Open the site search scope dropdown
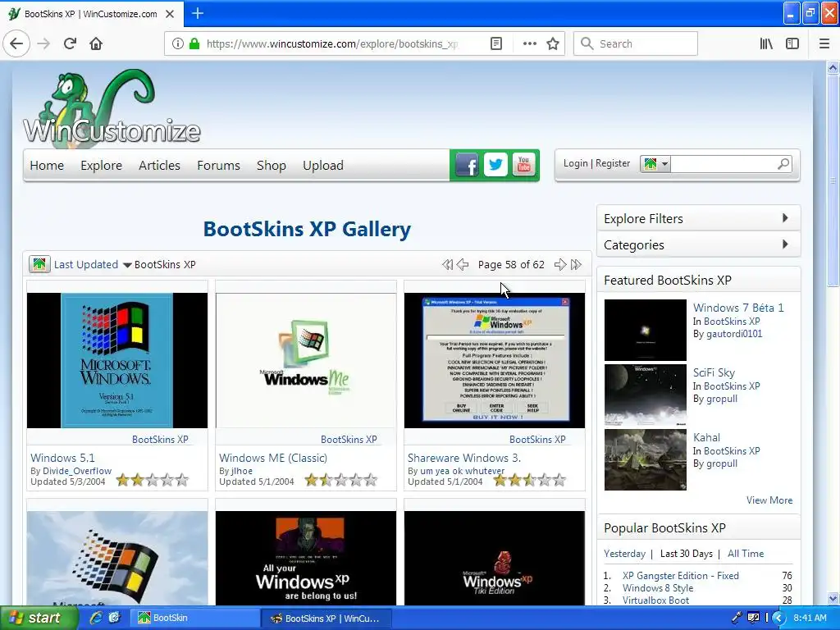 [655, 164]
